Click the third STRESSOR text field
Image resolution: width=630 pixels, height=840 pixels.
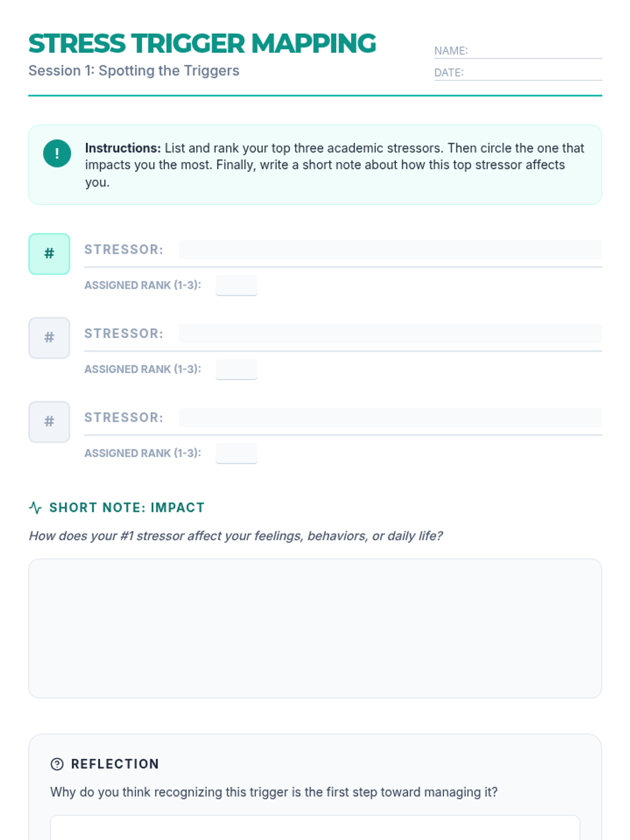click(390, 418)
